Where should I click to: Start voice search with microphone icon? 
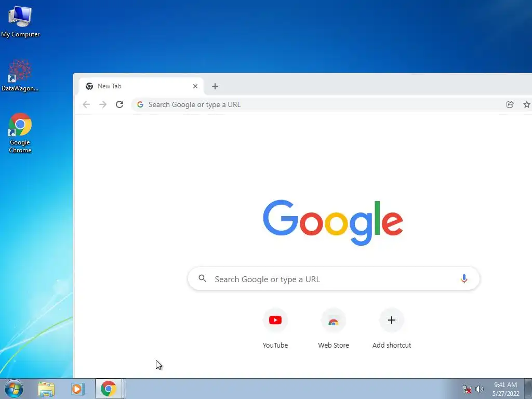(464, 279)
